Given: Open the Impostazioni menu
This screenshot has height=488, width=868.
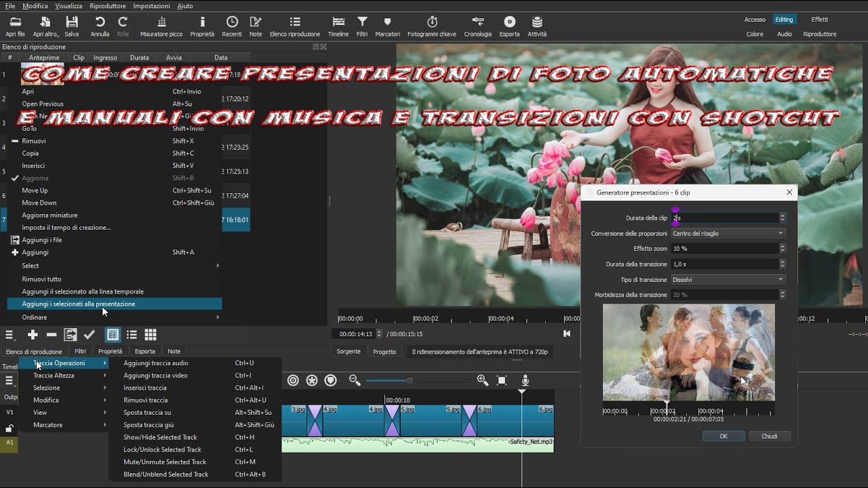Looking at the screenshot, I should pos(151,5).
